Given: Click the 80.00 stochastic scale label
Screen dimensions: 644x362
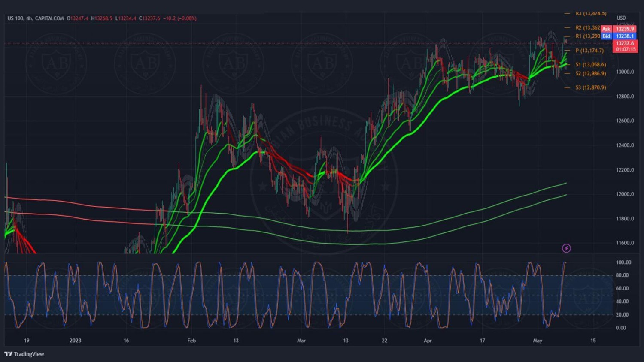Looking at the screenshot, I should pyautogui.click(x=623, y=275).
